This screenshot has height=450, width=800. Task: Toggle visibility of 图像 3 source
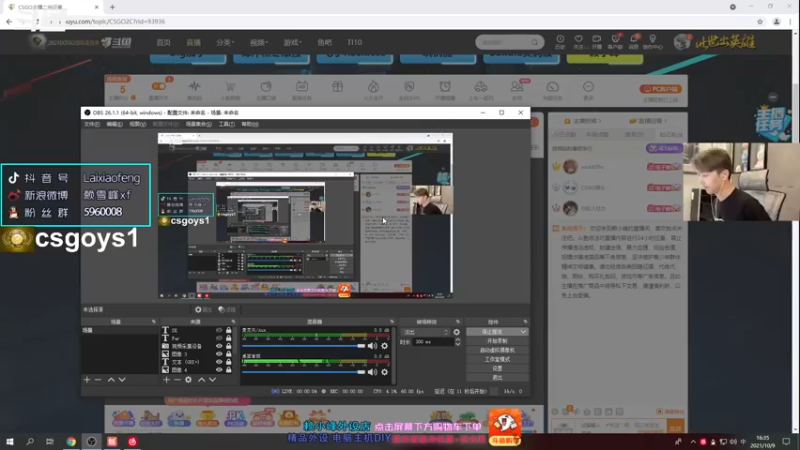(x=219, y=354)
